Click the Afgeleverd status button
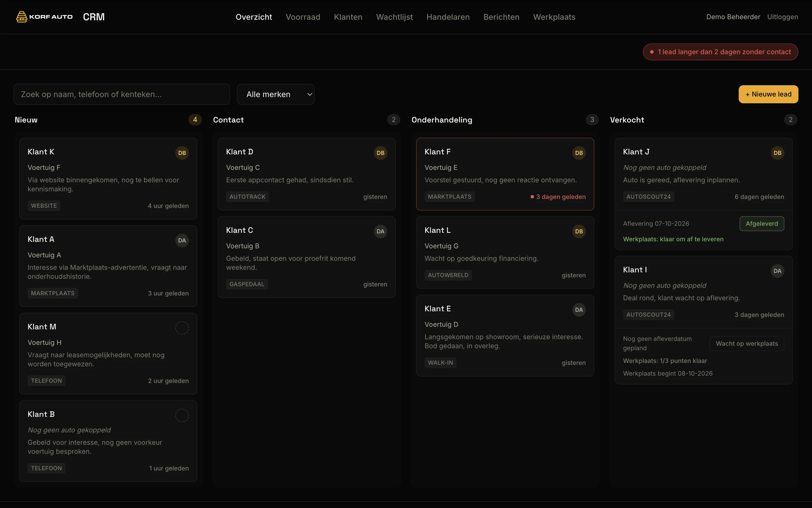The height and width of the screenshot is (508, 812). point(762,224)
